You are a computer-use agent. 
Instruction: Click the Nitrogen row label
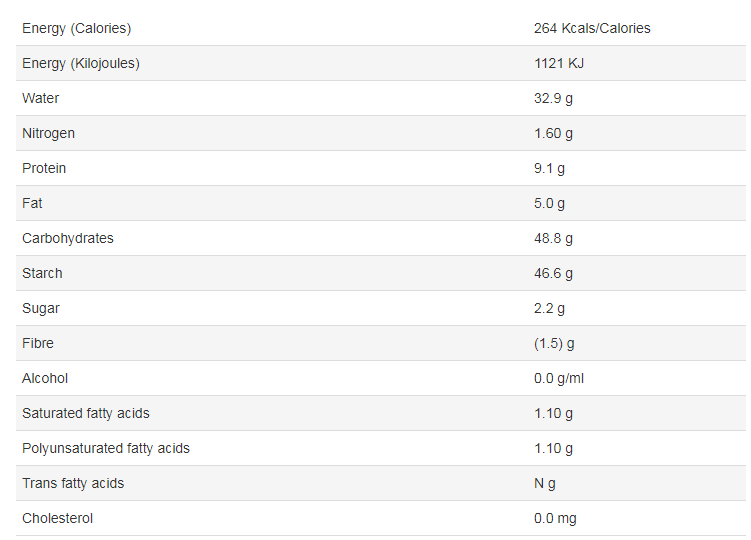[x=49, y=133]
